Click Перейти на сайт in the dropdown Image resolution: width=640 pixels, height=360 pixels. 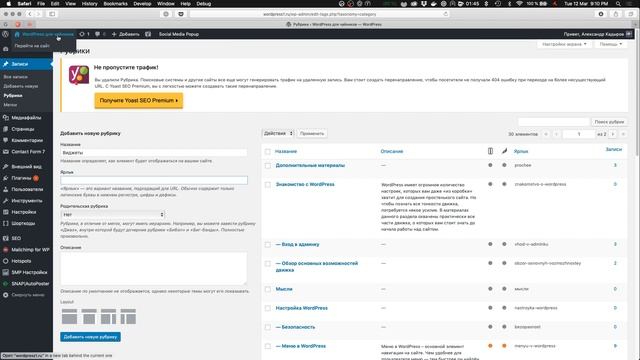pos(32,46)
